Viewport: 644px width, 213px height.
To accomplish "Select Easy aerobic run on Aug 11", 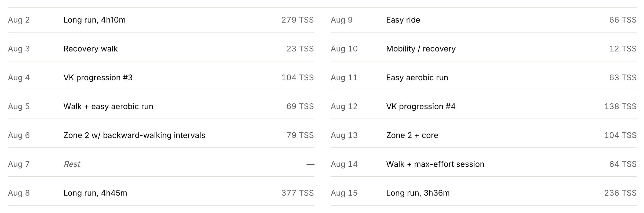I will [484, 78].
